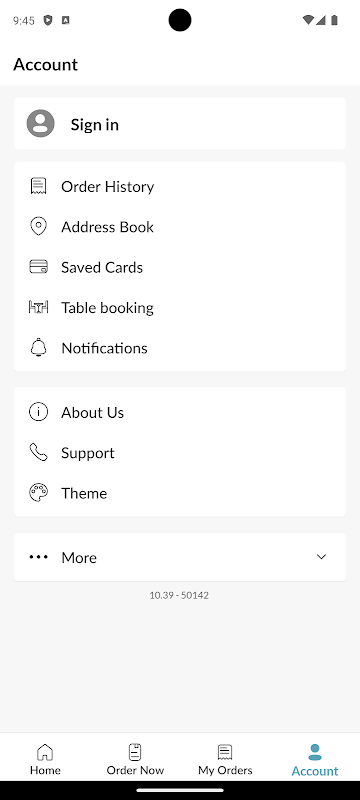Select the Account tab
This screenshot has height=800, width=360.
[315, 759]
